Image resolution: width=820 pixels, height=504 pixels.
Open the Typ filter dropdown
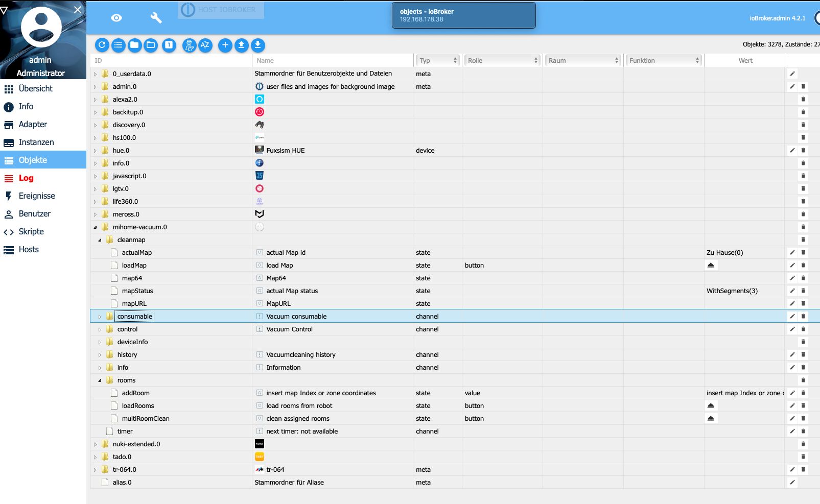pos(438,60)
